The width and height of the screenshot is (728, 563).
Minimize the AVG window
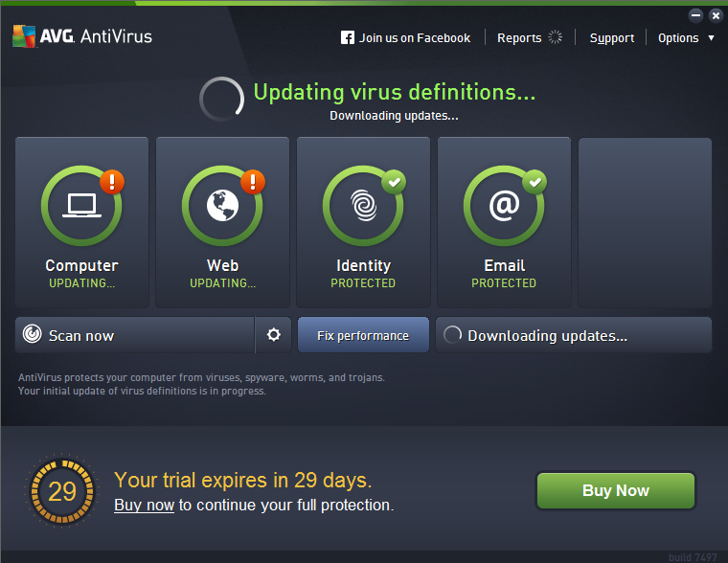pos(695,15)
